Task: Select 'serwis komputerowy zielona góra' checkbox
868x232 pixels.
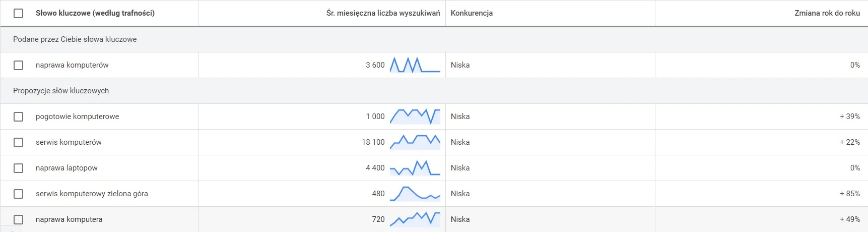Action: click(x=18, y=194)
